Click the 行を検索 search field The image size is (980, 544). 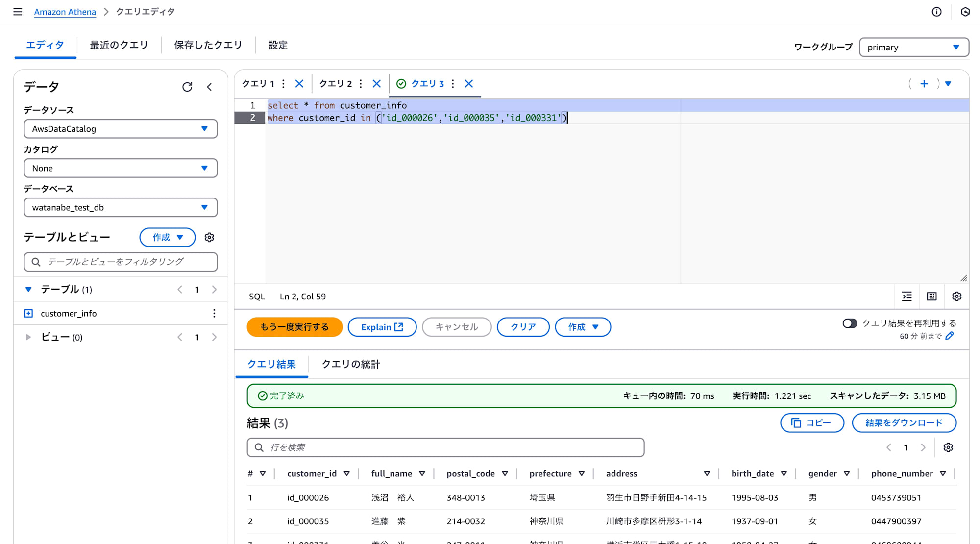pos(445,447)
